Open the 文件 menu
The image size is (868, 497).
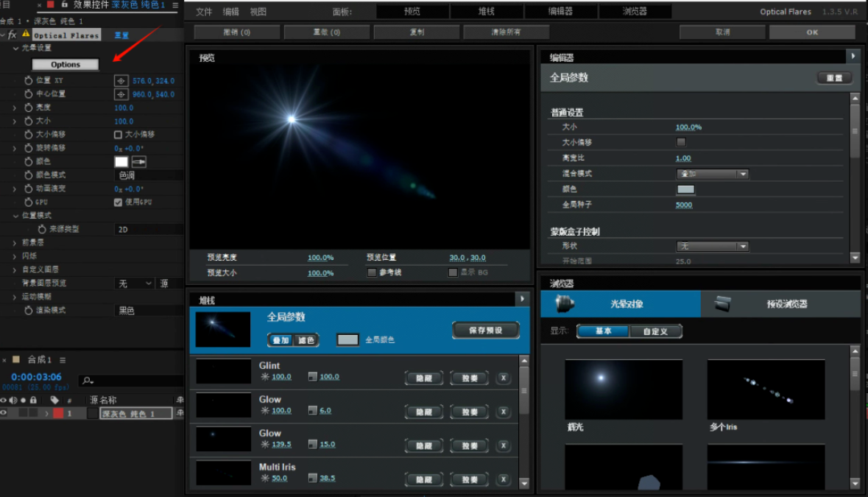coord(204,13)
